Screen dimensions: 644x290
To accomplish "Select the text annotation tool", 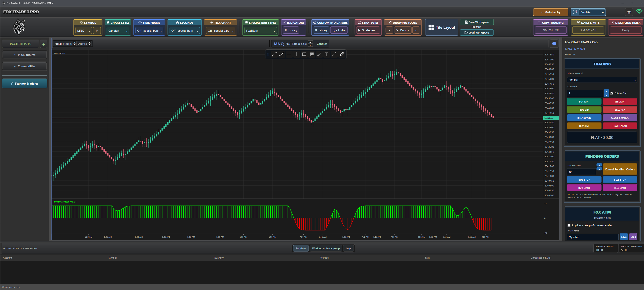I will 326,54.
